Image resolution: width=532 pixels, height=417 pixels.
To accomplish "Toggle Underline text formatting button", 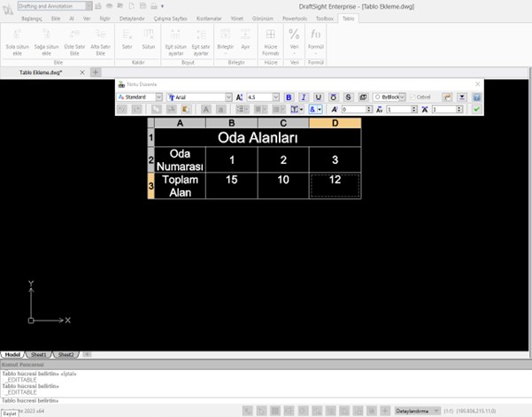I will pyautogui.click(x=319, y=97).
